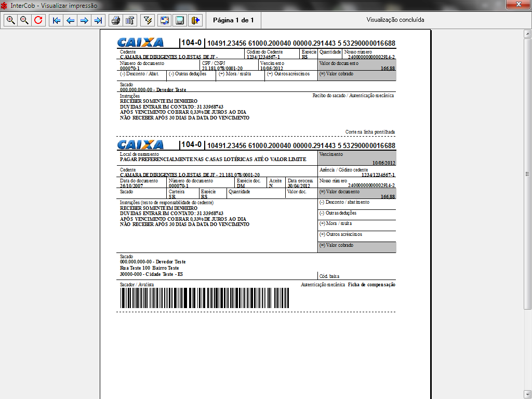Click the date value '26/10/2007'
This screenshot has width=532, height=399.
pos(131,185)
